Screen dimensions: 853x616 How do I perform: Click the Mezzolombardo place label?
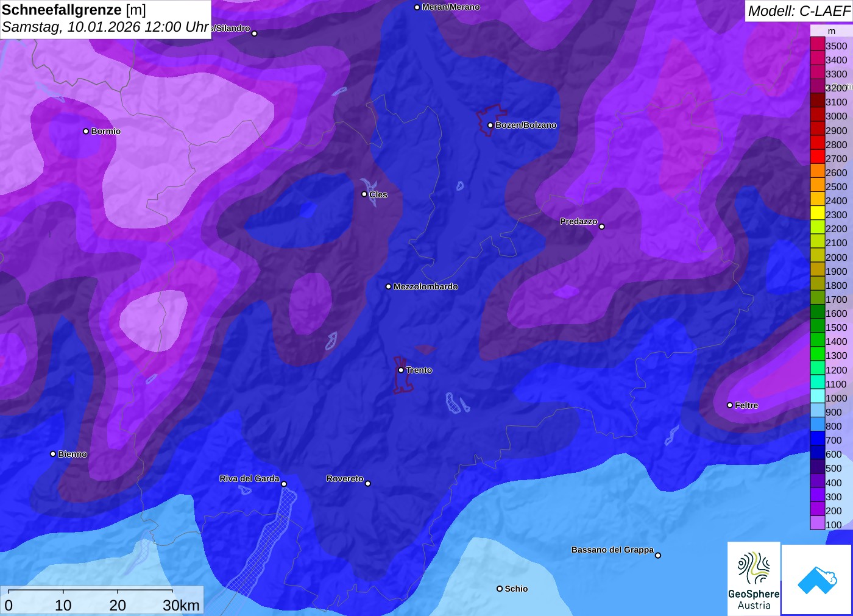(x=425, y=286)
